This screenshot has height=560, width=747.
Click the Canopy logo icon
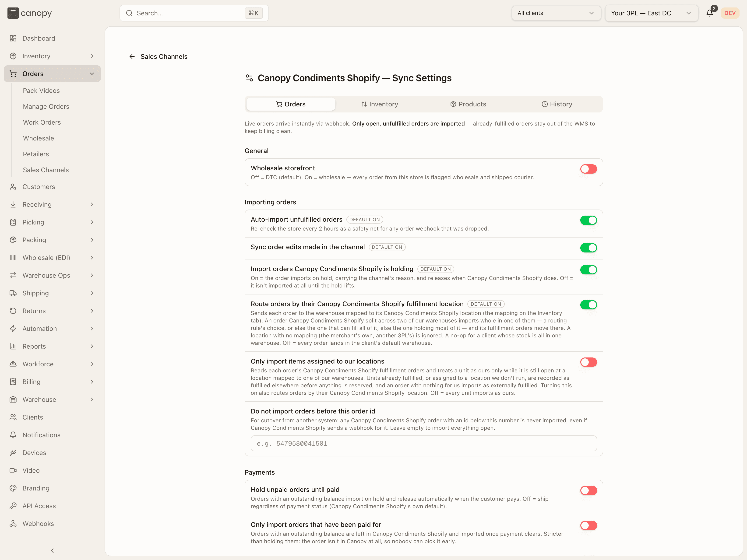[x=13, y=13]
